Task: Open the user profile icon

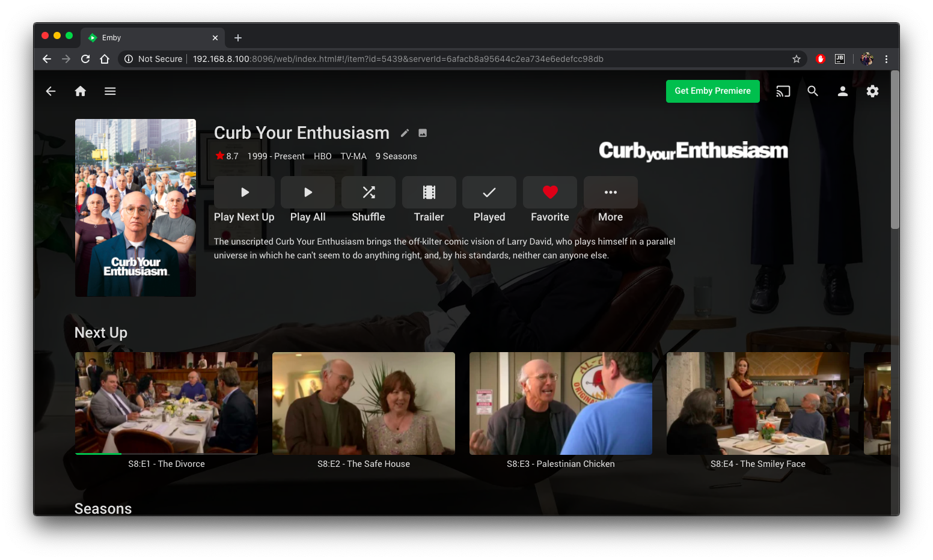Action: [x=842, y=91]
